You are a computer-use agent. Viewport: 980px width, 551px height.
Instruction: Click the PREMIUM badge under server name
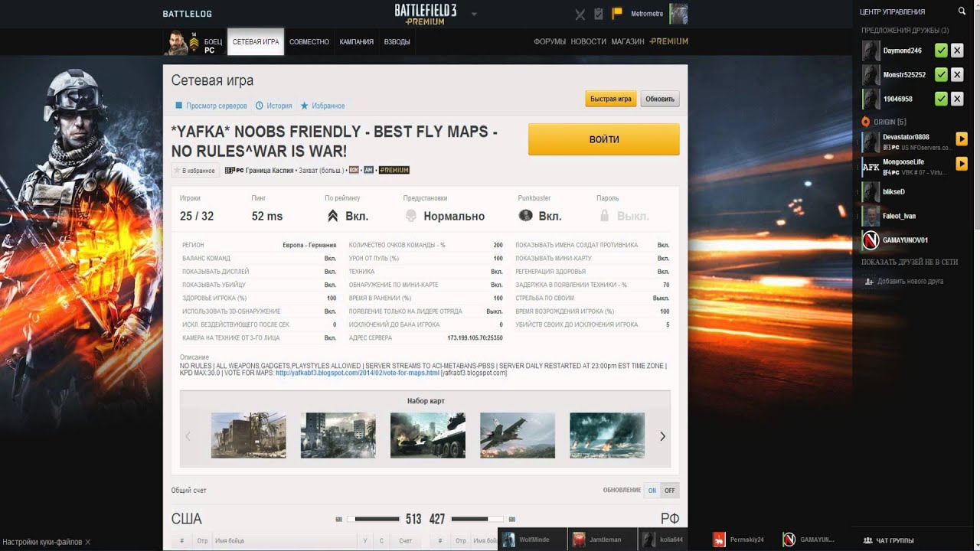pyautogui.click(x=394, y=170)
